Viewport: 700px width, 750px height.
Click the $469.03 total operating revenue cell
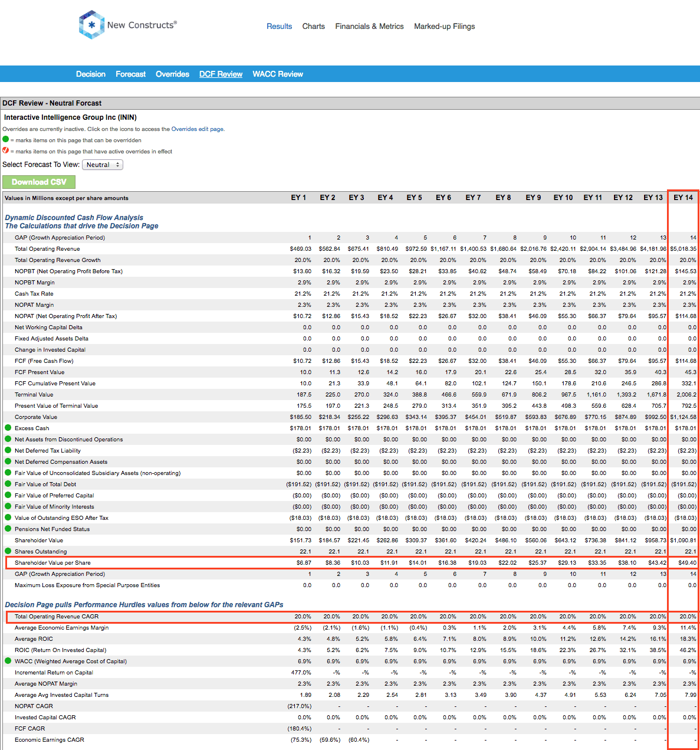pos(301,249)
